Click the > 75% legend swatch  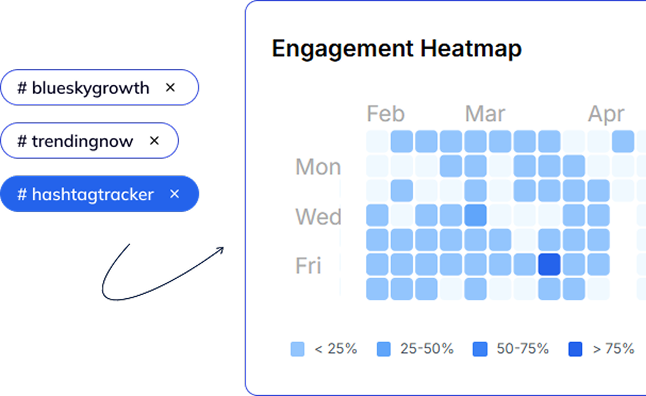coord(575,349)
